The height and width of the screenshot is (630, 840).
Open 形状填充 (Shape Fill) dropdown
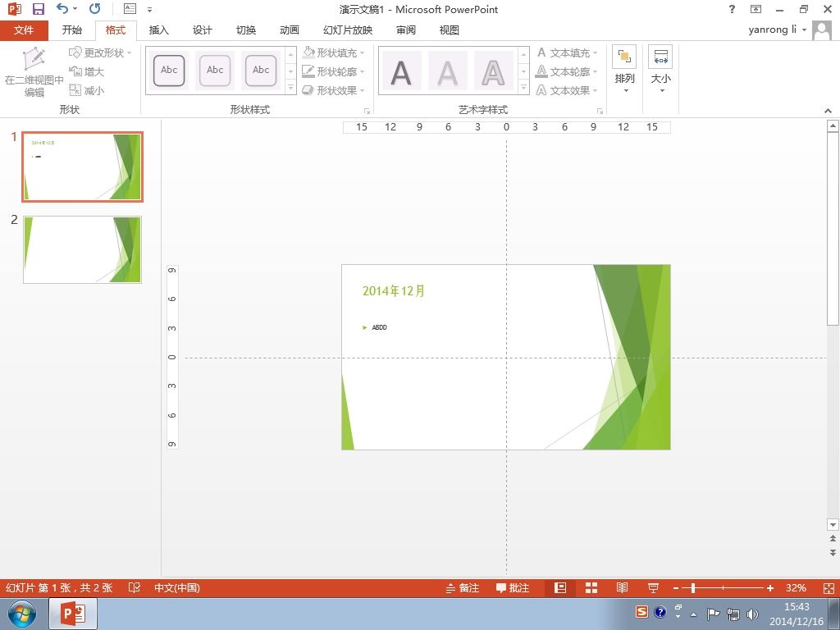pos(333,52)
